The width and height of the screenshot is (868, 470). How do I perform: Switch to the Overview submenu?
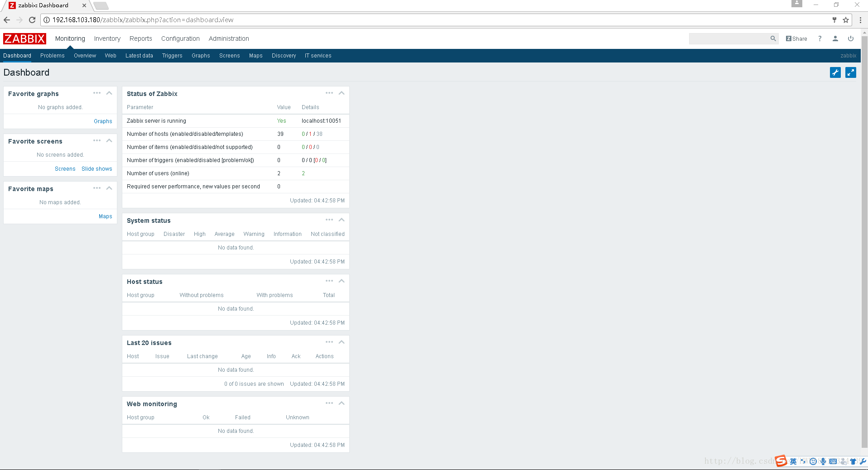coord(85,56)
